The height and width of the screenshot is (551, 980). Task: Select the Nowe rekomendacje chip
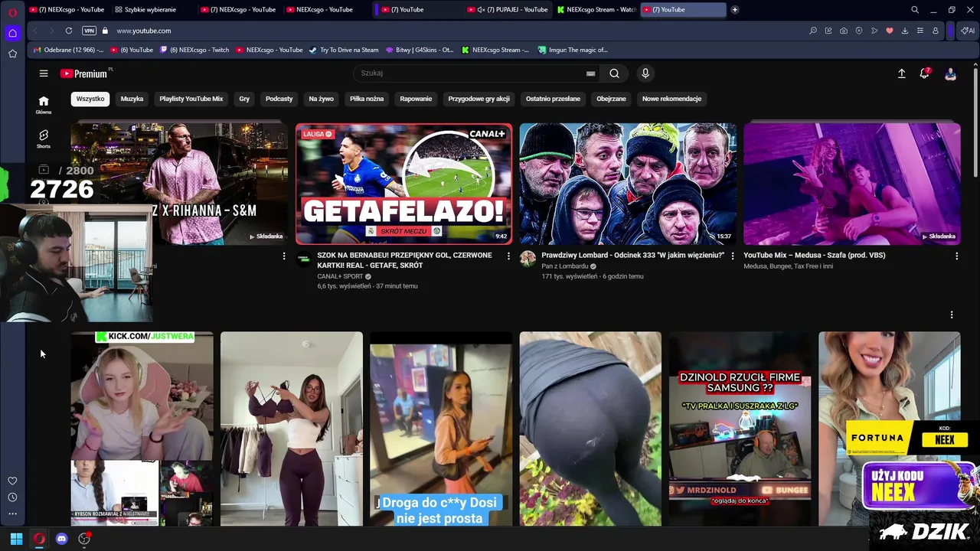pyautogui.click(x=671, y=99)
